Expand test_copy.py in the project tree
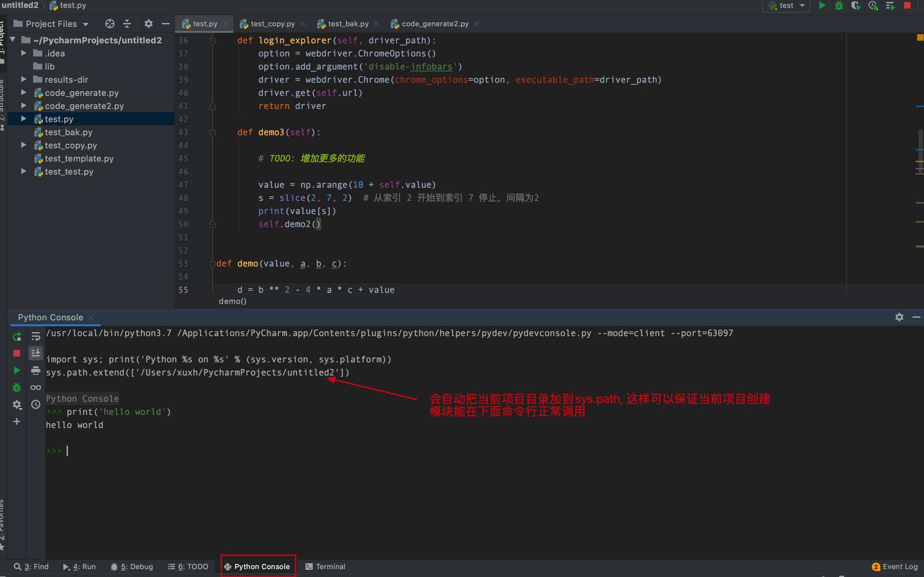924x577 pixels. click(24, 145)
